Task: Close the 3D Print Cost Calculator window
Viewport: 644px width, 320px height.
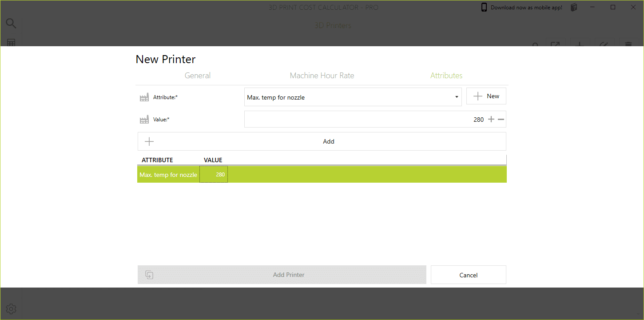Action: coord(633,7)
